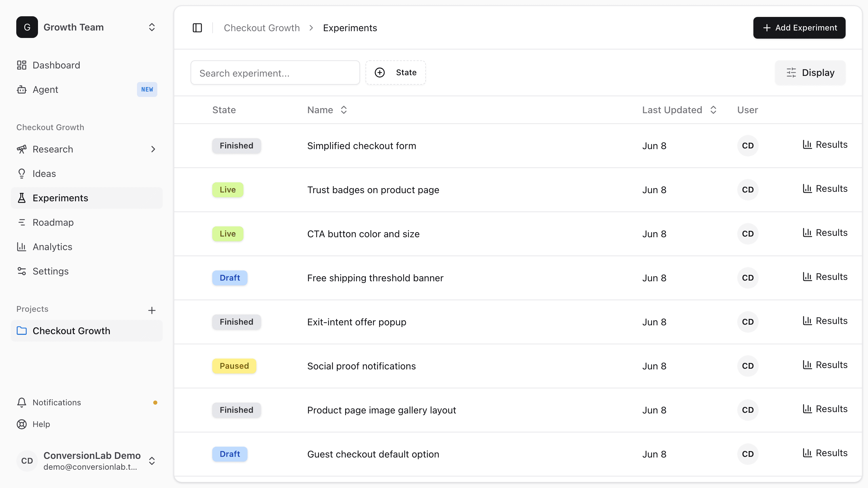Click Finished badge for Exit-intent offer popup
This screenshot has width=868, height=488.
click(x=237, y=322)
